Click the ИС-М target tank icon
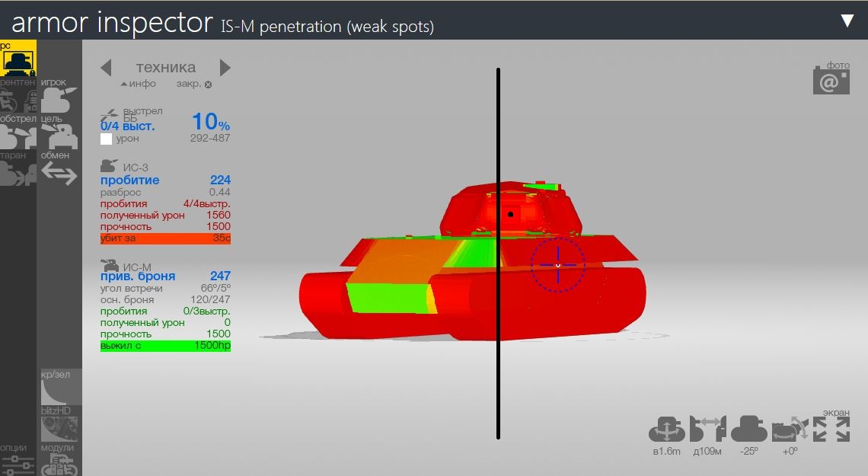 click(x=110, y=265)
